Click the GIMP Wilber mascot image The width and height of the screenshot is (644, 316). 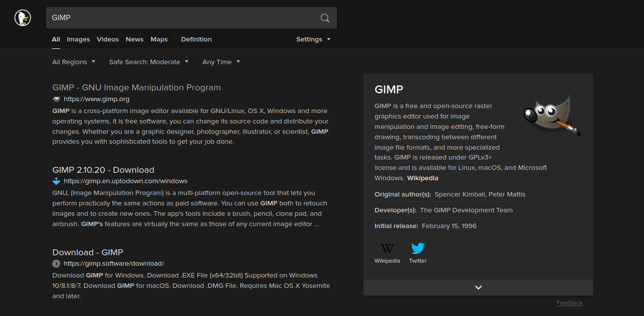(x=552, y=117)
